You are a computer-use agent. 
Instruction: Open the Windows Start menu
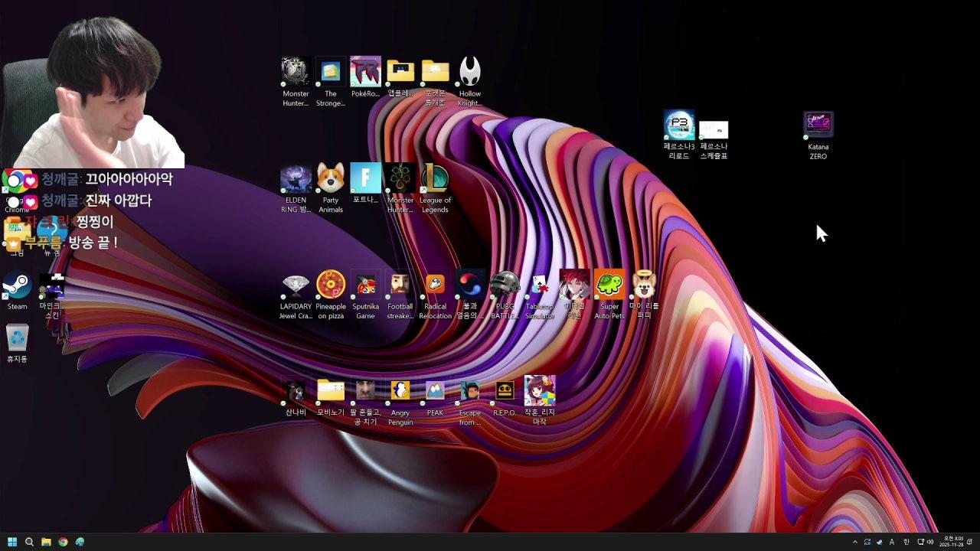click(x=12, y=542)
